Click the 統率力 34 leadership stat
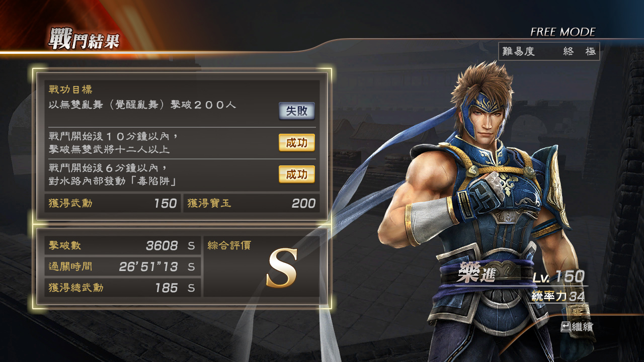644x362 pixels. (558, 296)
